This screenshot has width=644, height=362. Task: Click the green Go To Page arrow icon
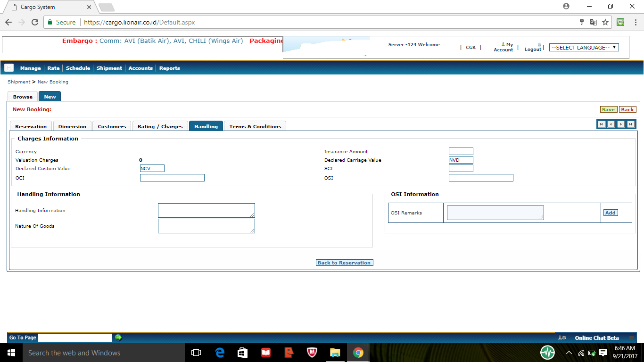pyautogui.click(x=118, y=337)
